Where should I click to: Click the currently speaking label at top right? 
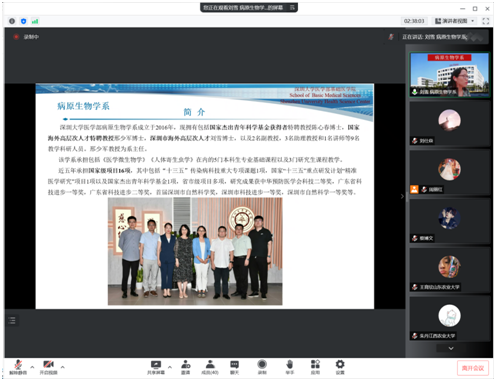click(x=434, y=37)
